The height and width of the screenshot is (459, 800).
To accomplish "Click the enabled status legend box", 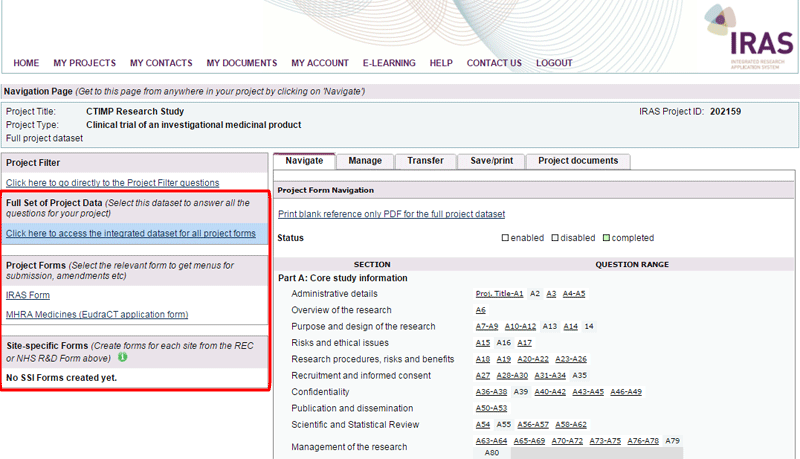I will [x=505, y=238].
